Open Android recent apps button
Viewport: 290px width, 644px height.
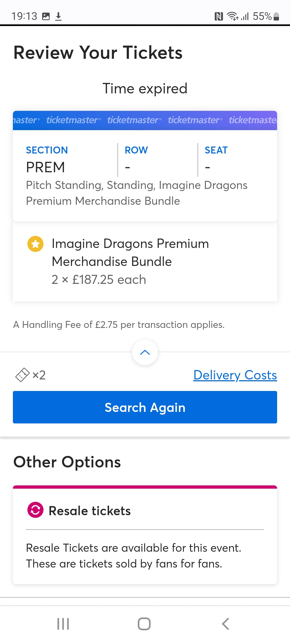pos(63,624)
